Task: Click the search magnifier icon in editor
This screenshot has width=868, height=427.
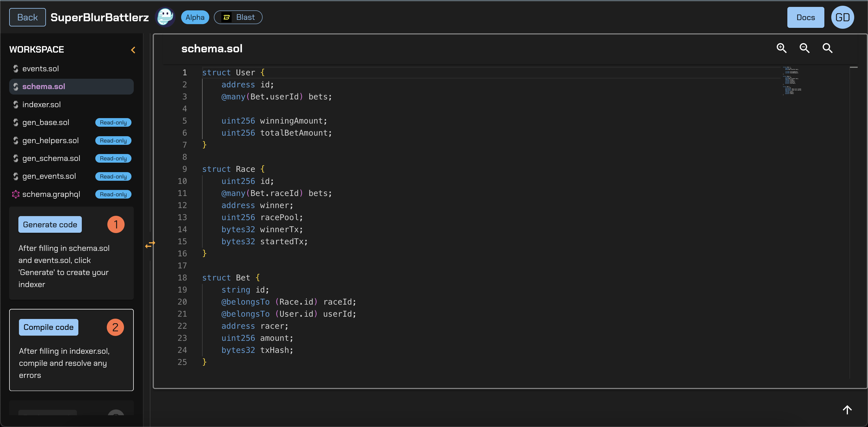Action: (827, 48)
